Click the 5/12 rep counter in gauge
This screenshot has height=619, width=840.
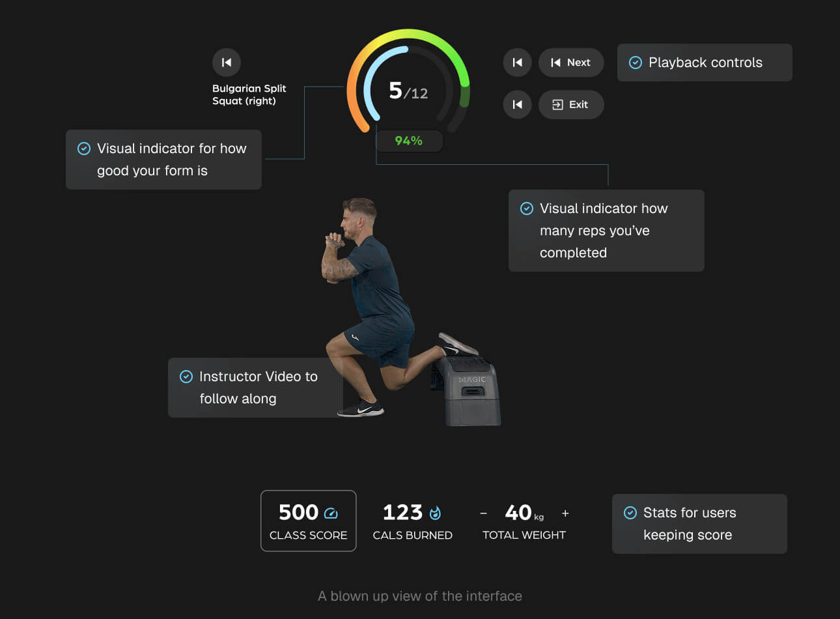point(408,91)
